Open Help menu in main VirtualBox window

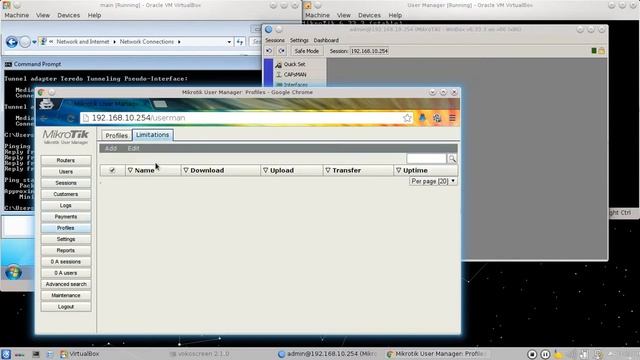tap(94, 15)
